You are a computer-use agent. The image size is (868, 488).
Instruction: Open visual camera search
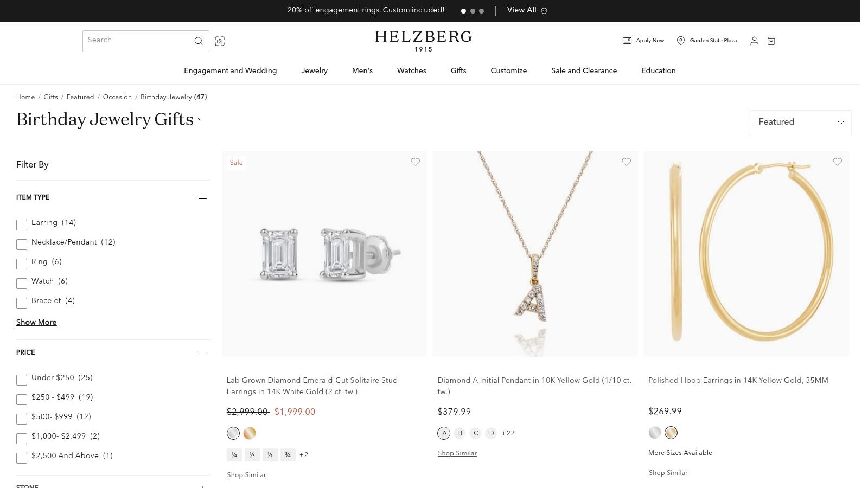(x=220, y=41)
